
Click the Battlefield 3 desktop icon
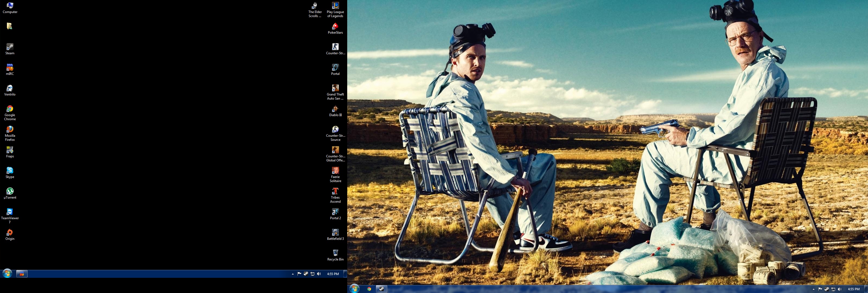pos(335,234)
